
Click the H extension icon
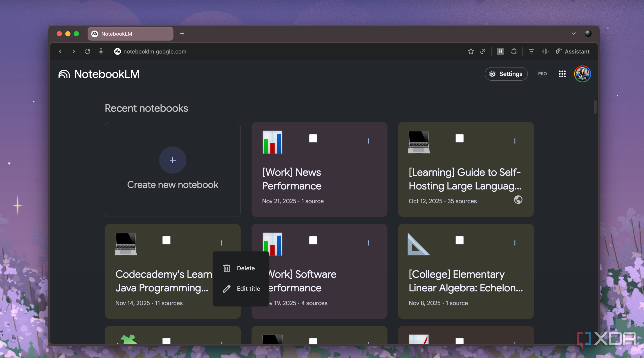click(500, 51)
